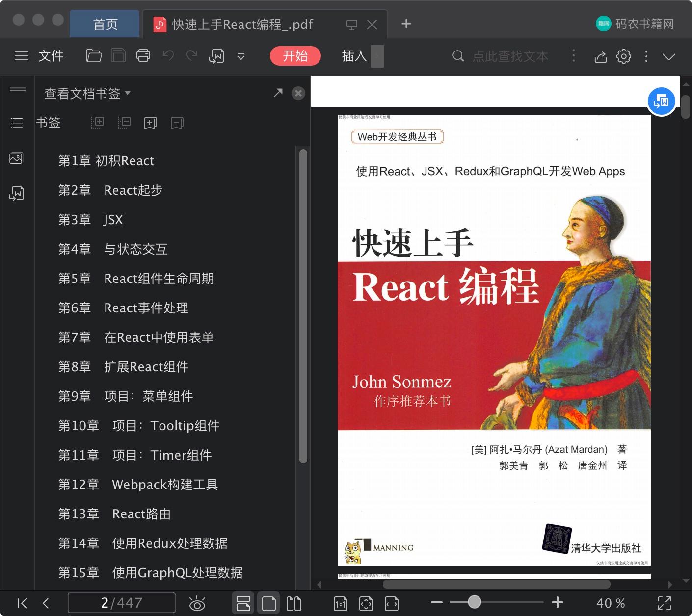Expand all bookmarks icon
692x616 pixels.
coord(98,123)
